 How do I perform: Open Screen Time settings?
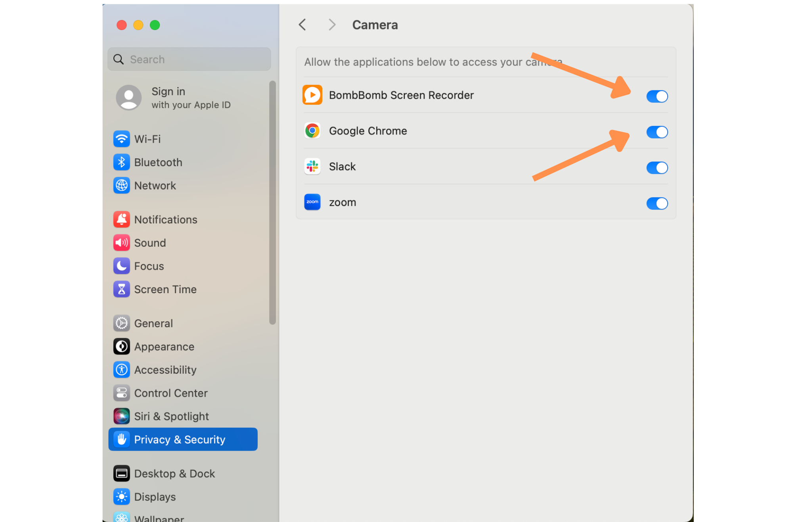click(183, 289)
